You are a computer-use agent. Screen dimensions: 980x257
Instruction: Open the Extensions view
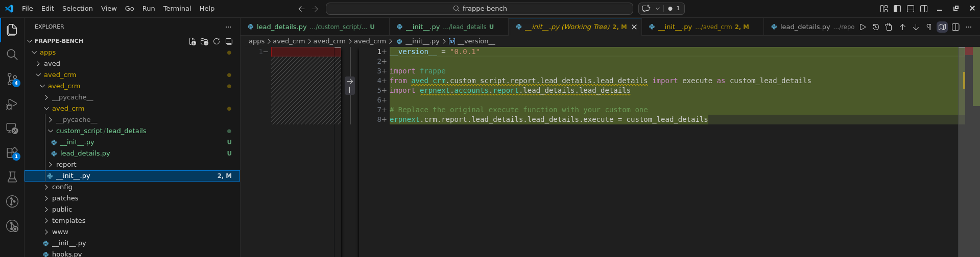[12, 153]
